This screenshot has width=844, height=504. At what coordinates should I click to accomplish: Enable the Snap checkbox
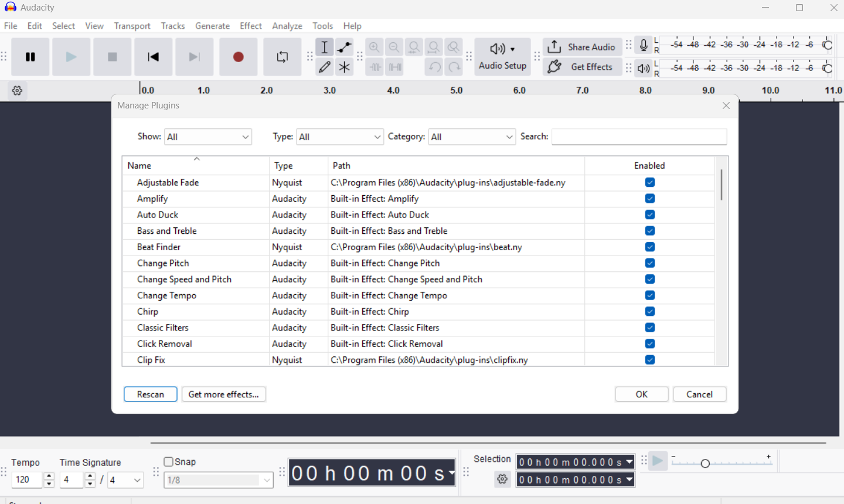point(169,462)
